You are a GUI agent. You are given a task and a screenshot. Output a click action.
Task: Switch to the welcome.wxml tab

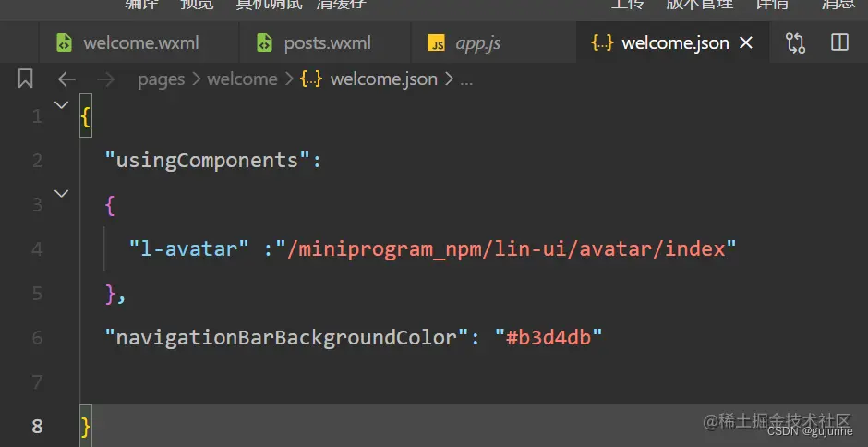[x=139, y=42]
